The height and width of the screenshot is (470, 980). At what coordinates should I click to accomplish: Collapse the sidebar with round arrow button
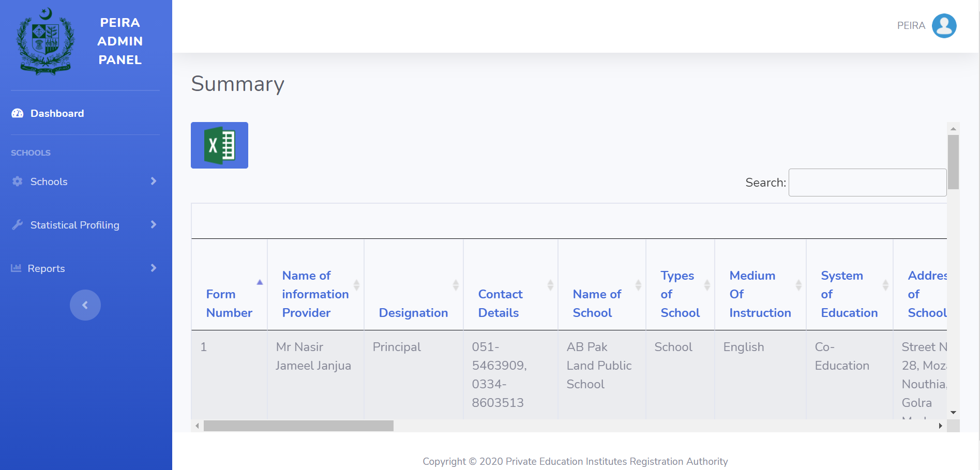click(x=85, y=305)
